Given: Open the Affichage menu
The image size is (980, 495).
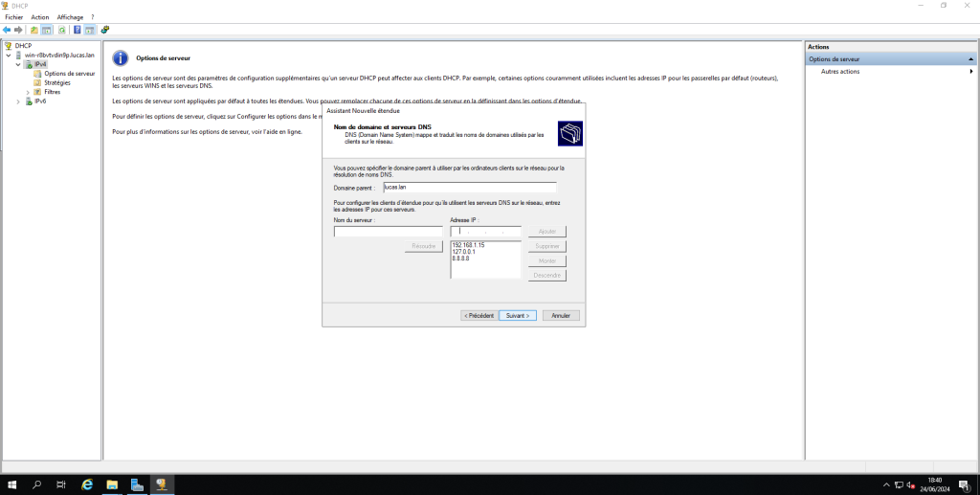Looking at the screenshot, I should pos(70,17).
